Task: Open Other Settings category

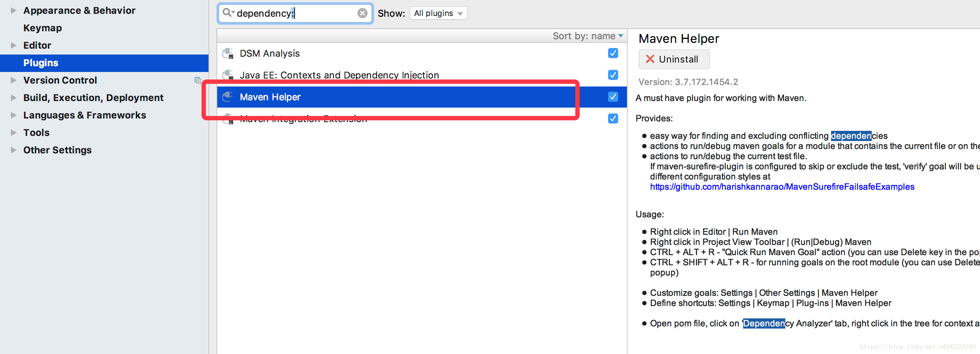Action: pos(57,150)
